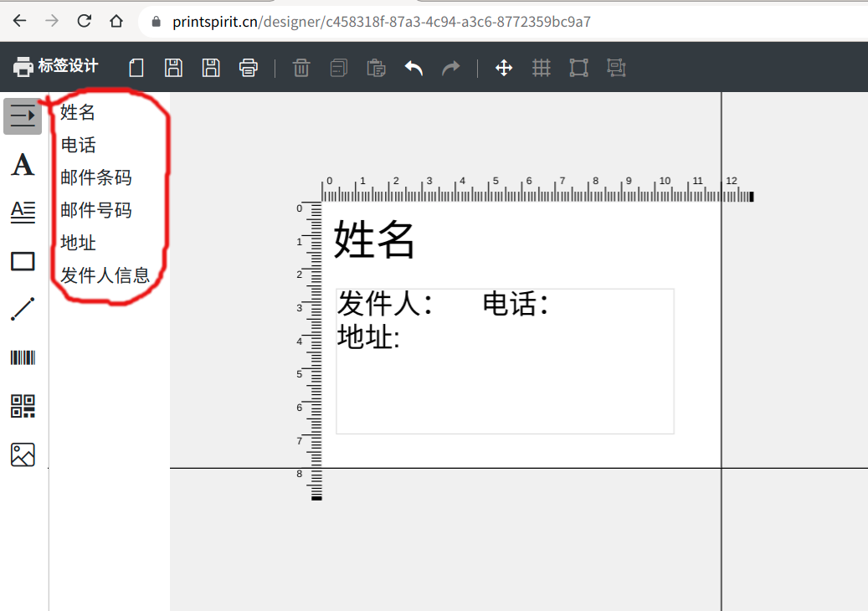Image resolution: width=868 pixels, height=611 pixels.
Task: Toggle the grid display
Action: pyautogui.click(x=542, y=68)
